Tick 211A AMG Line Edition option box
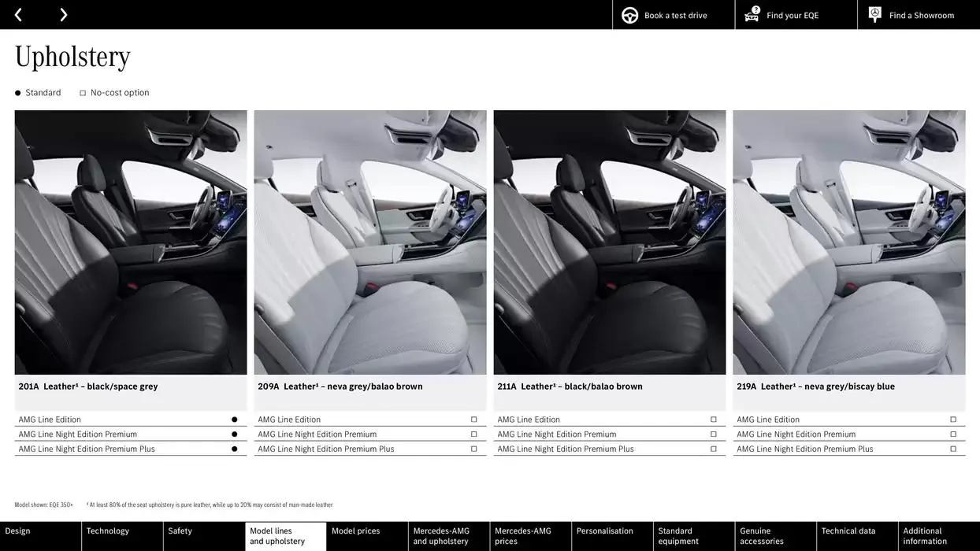This screenshot has height=551, width=980. tap(714, 420)
